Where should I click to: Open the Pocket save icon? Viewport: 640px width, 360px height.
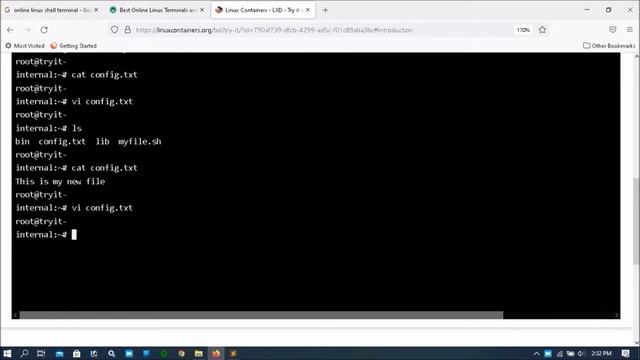click(x=613, y=30)
